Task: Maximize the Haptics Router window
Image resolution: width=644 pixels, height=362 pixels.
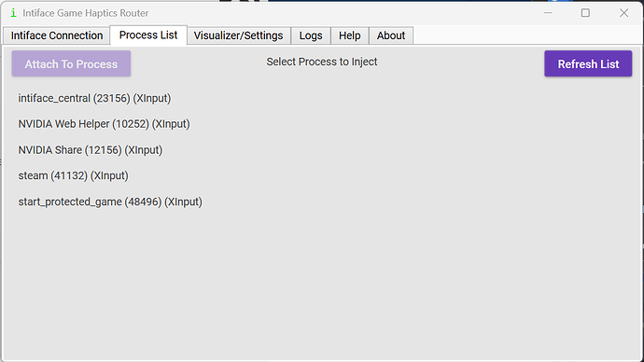Action: tap(585, 13)
